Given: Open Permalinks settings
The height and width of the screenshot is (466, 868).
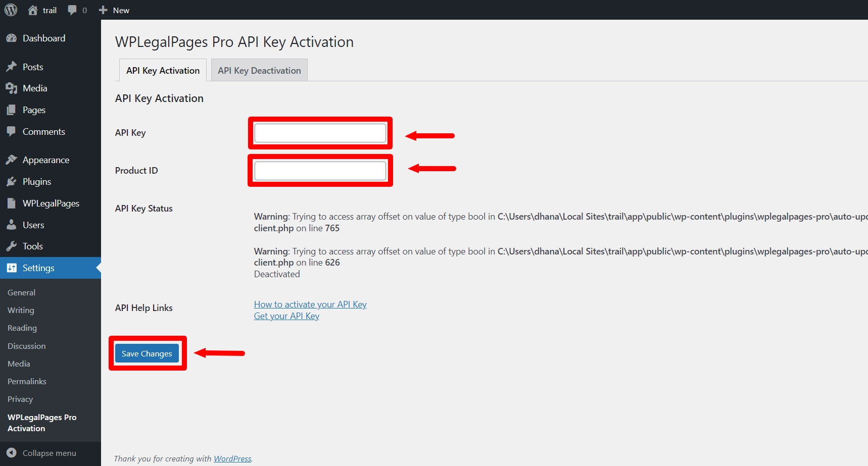Looking at the screenshot, I should coord(27,381).
